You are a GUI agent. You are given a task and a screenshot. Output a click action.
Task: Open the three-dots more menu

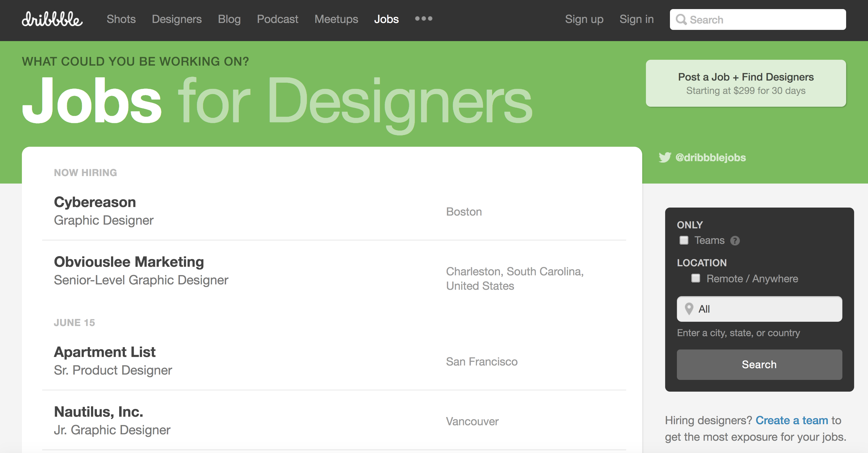(424, 19)
